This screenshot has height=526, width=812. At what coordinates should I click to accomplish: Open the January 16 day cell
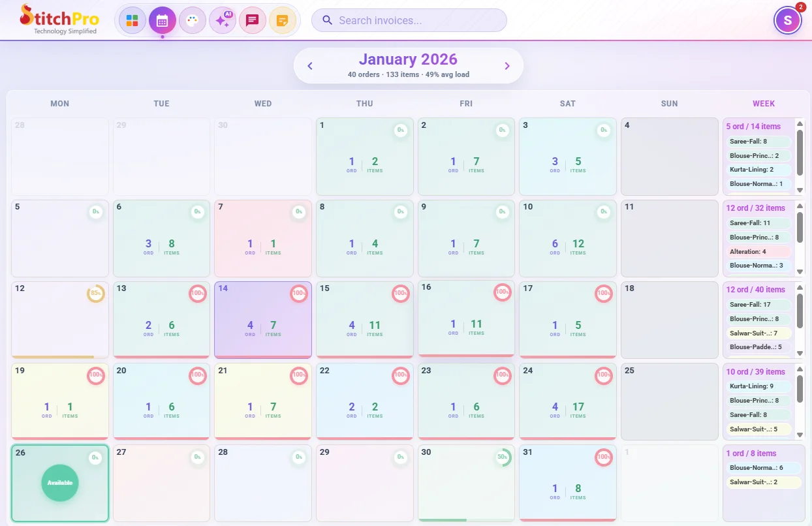(466, 318)
